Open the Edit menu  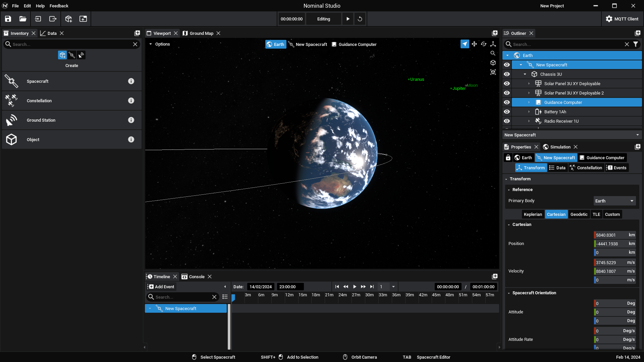[x=28, y=6]
